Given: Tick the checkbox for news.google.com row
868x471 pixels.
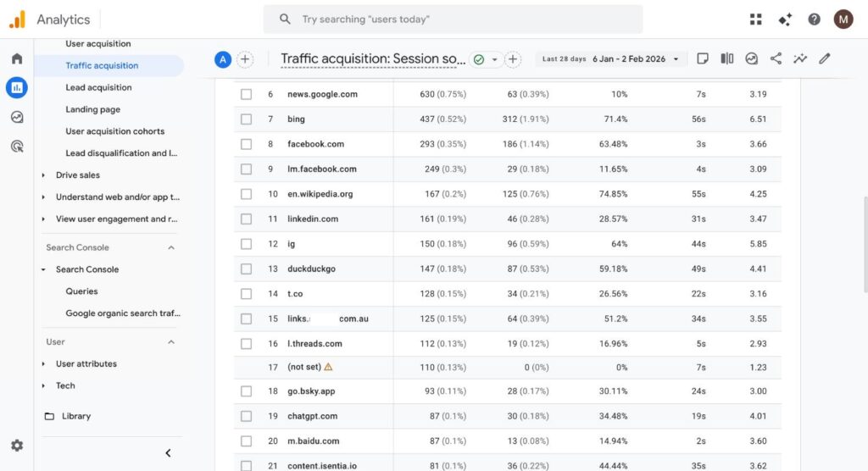Looking at the screenshot, I should [x=246, y=94].
